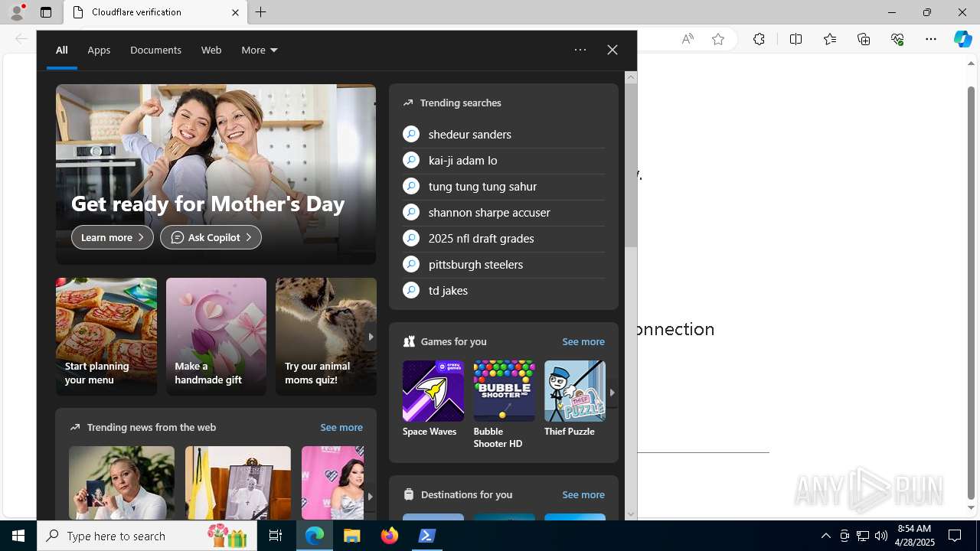Click the Ask Copilot button

point(211,237)
